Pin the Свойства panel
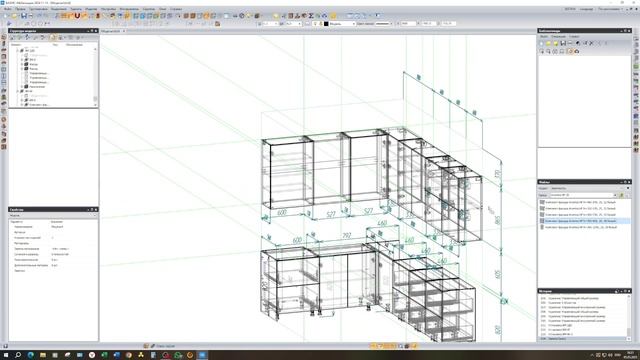Screen dimensions: 640x360 [92, 209]
